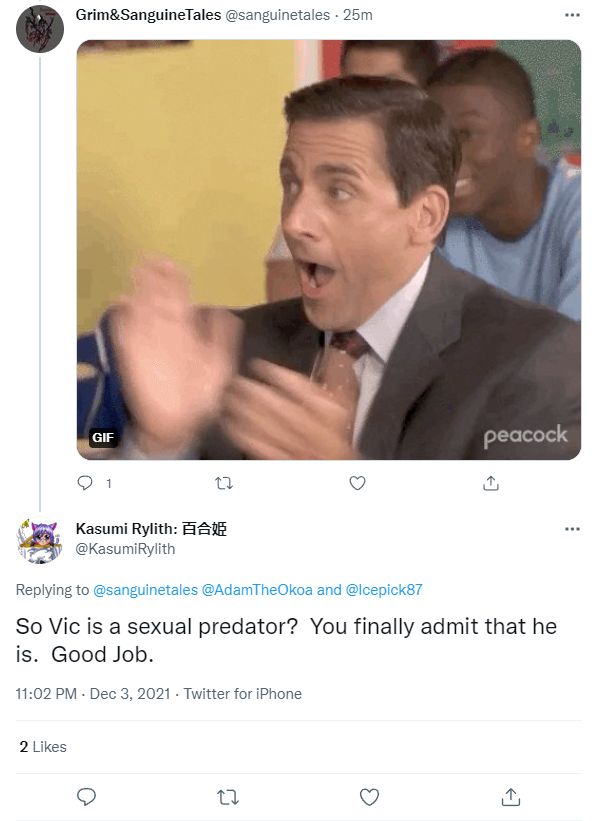This screenshot has width=596, height=821.
Task: Play the Peacock GIF
Action: pos(329,250)
